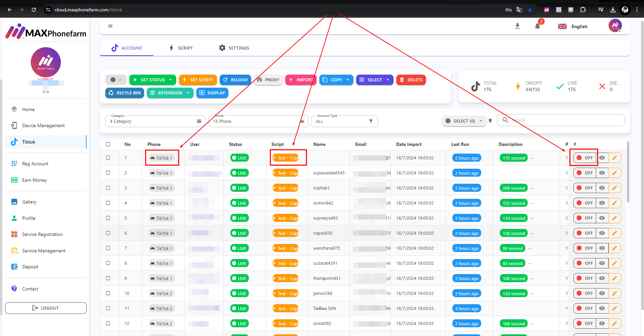Open description ellipsis for sriphak1 row
644x336 pixels.
532,188
